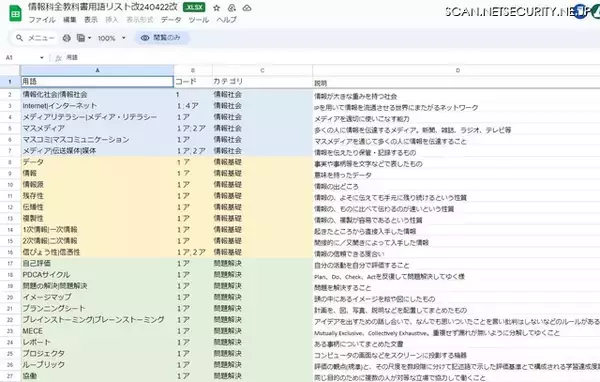Select code cell 1;4ア in Internet row
This screenshot has width=600, height=382.
tap(193, 106)
